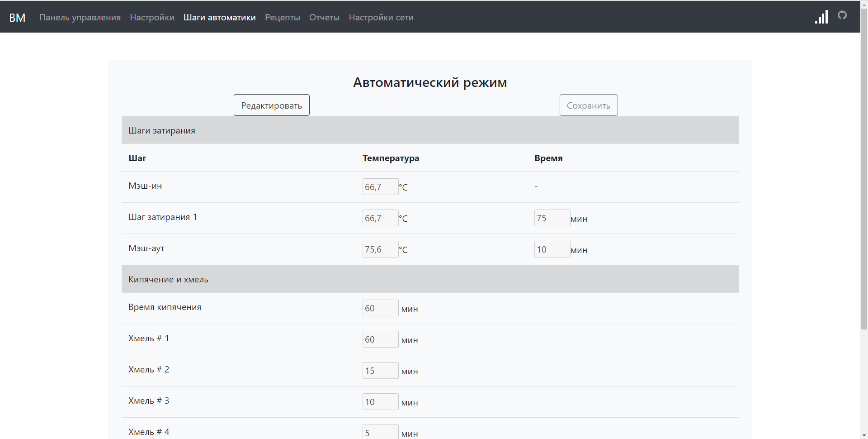Focus Хмель # 3 minutes field
The width and height of the screenshot is (868, 439).
(x=380, y=401)
